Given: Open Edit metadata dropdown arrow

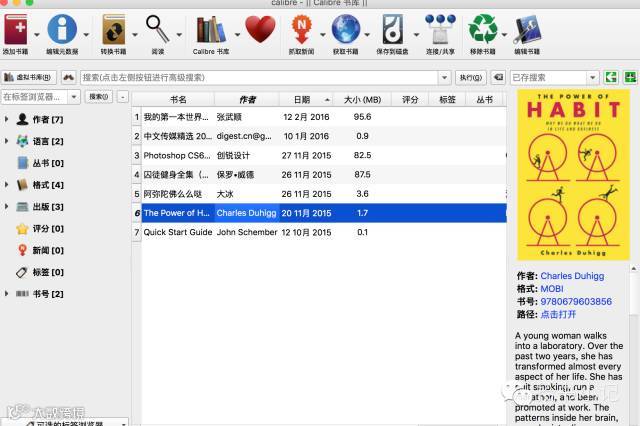Looking at the screenshot, I should click(86, 35).
